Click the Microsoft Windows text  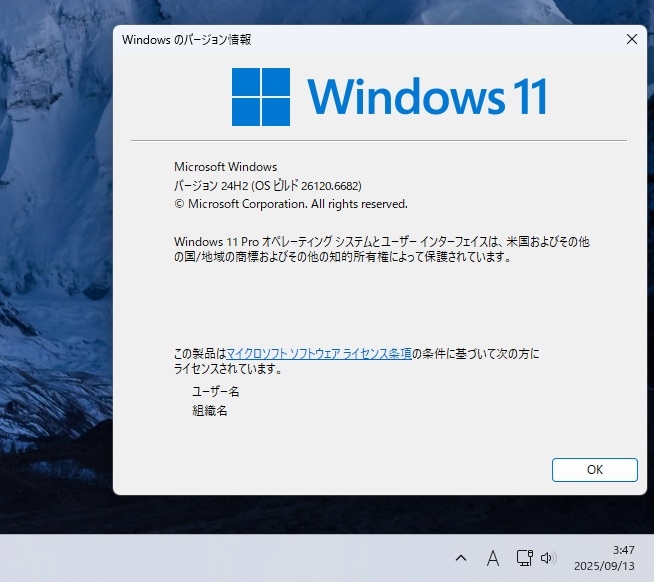[225, 167]
